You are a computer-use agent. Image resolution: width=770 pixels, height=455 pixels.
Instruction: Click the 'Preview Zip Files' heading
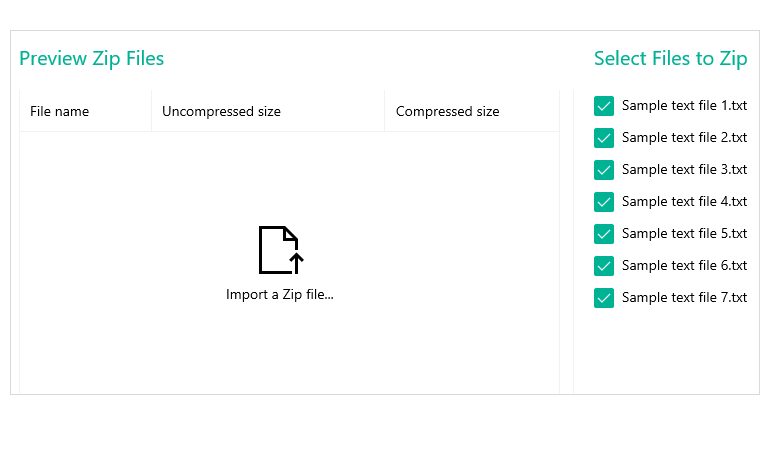coord(91,58)
